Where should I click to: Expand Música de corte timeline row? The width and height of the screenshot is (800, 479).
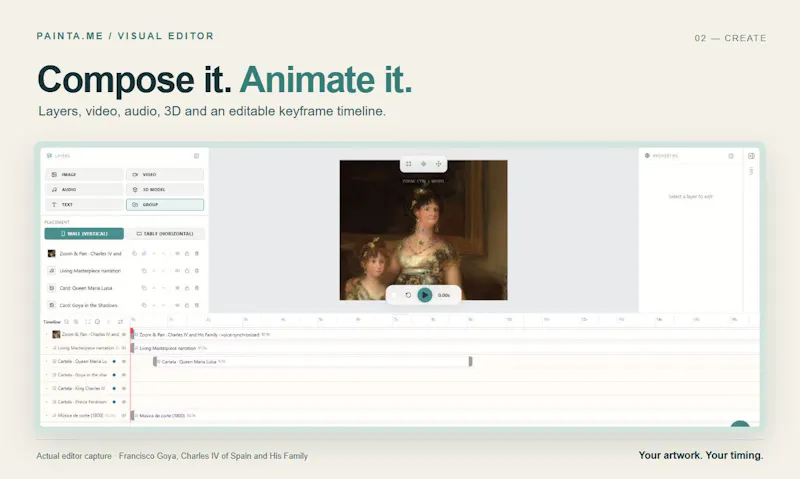[x=46, y=415]
